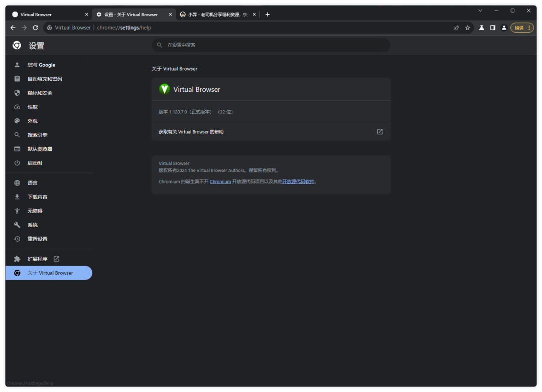Screen dimensions: 542x392
Task: Close the 小莽 tab
Action: point(254,15)
